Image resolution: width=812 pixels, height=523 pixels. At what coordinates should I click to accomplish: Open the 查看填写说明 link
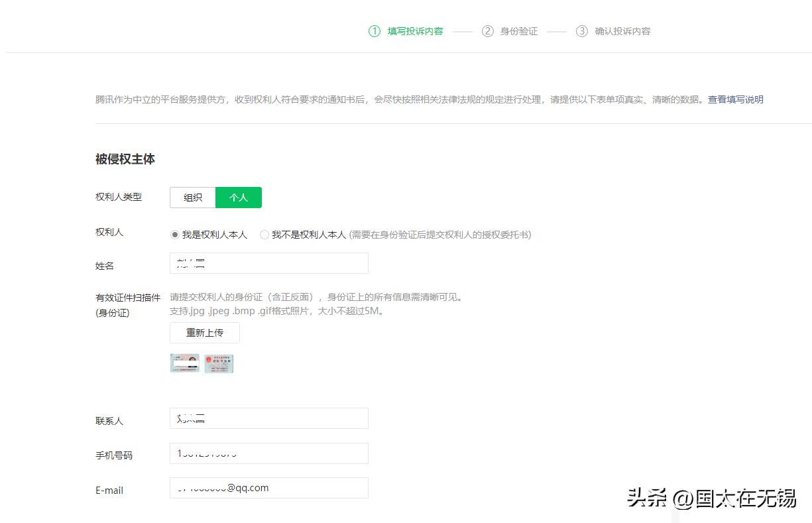point(735,99)
